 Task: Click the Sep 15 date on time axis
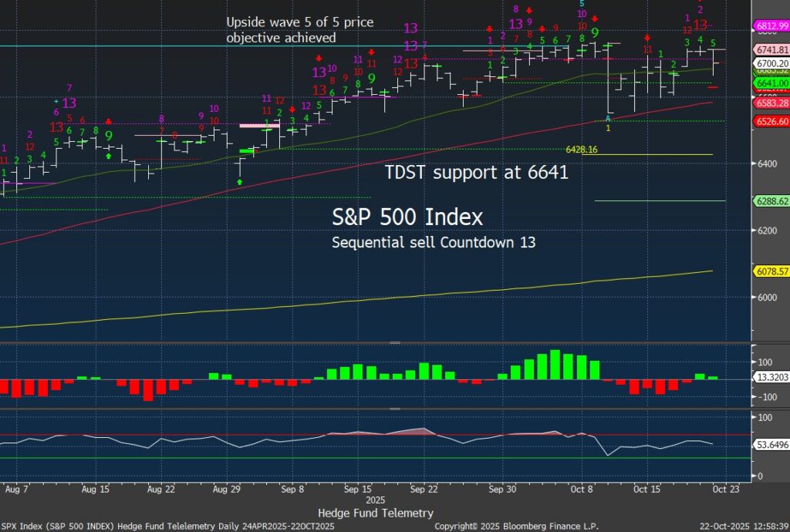(x=359, y=489)
